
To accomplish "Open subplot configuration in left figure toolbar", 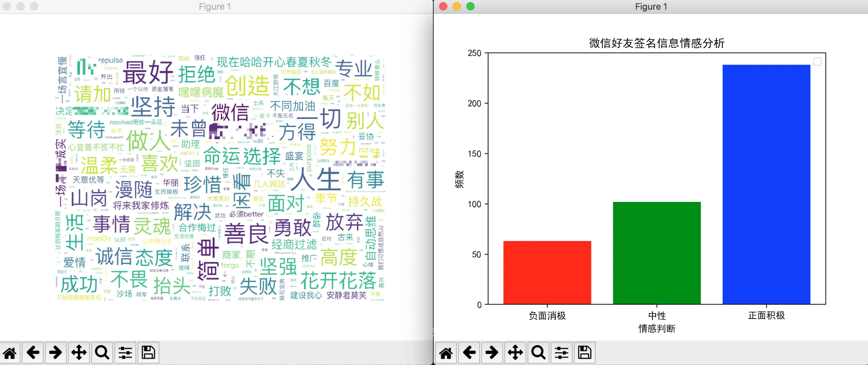I will pos(125,353).
